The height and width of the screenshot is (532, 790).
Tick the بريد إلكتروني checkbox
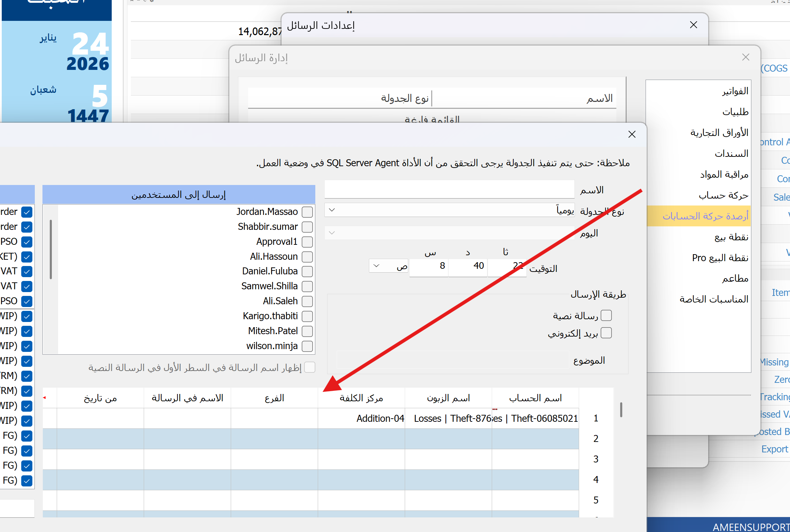606,333
